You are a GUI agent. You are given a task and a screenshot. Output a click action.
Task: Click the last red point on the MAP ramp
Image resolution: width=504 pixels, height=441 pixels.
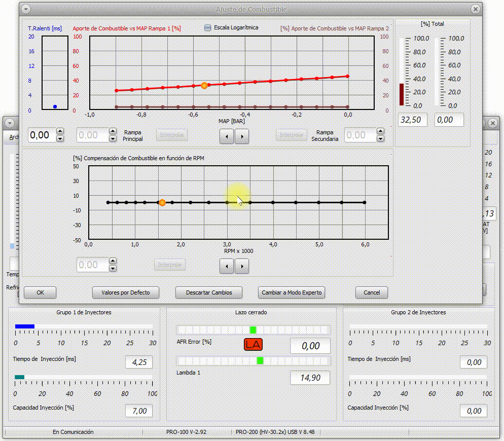347,76
